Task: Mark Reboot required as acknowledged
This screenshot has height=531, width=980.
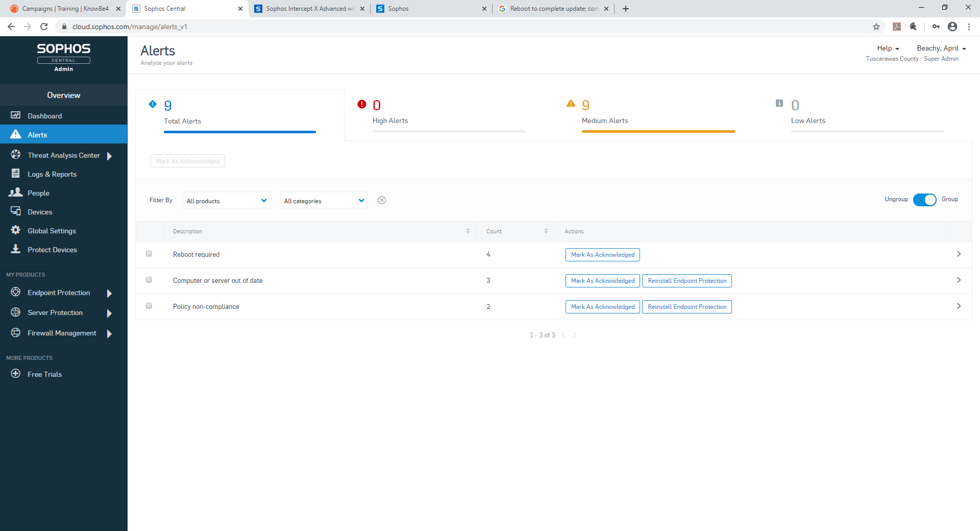Action: pos(603,255)
